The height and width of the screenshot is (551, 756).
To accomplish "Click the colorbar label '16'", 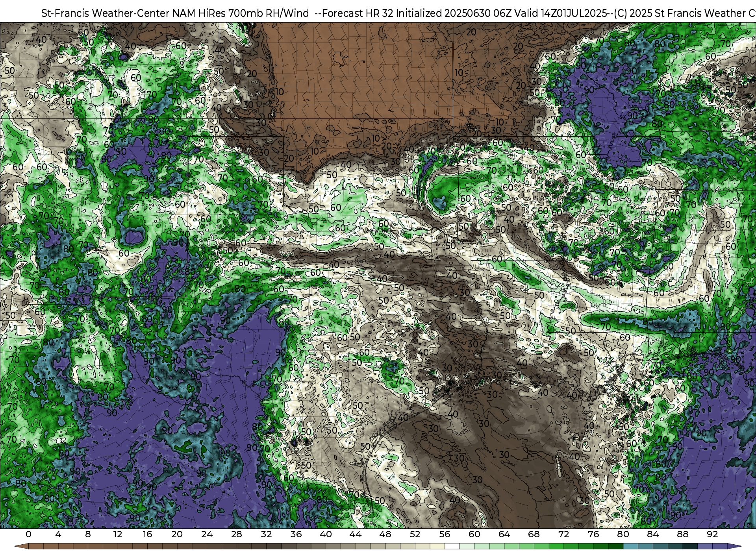I will pyautogui.click(x=147, y=534).
